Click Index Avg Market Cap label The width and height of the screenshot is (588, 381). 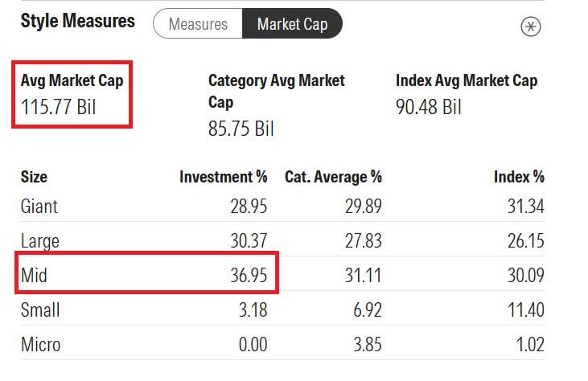pos(467,80)
